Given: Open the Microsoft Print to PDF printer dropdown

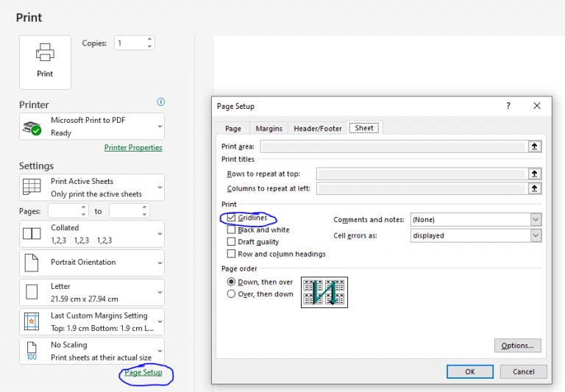Looking at the screenshot, I should tap(92, 126).
